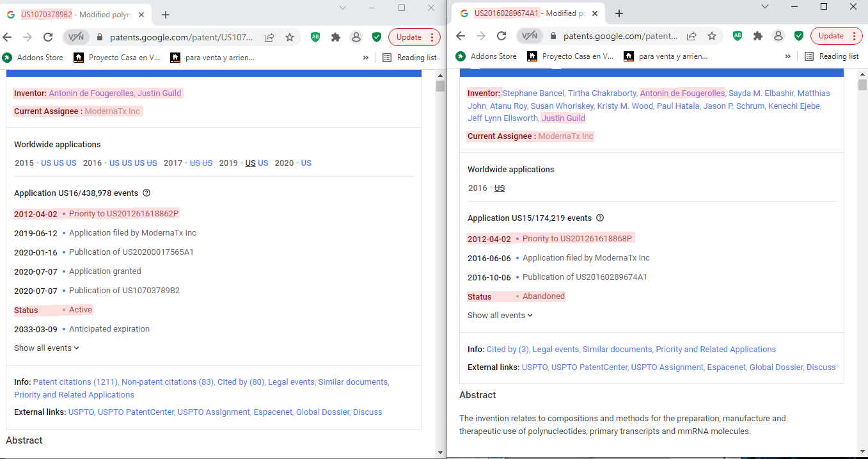Open the Extensions puzzle icon in right browser

758,36
